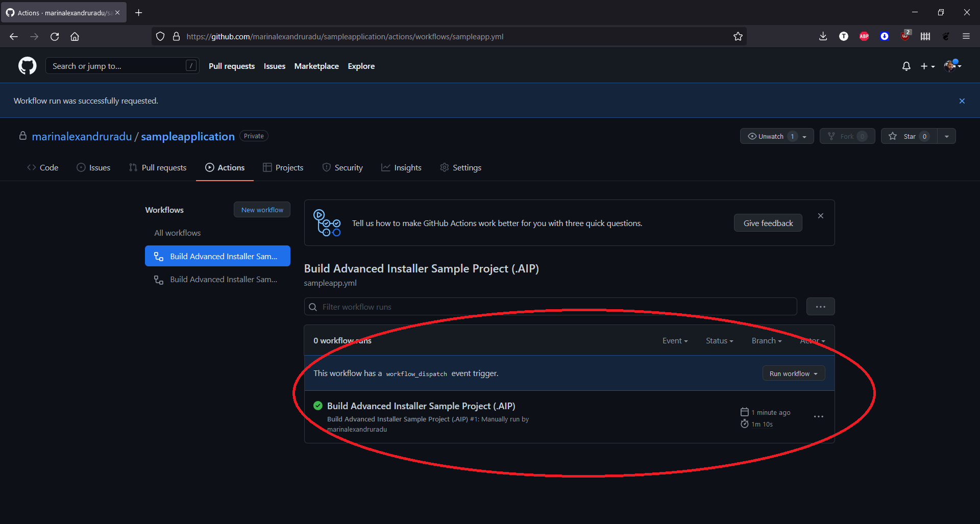Click the ABP adblock extension icon
The width and height of the screenshot is (980, 524).
coord(864,36)
